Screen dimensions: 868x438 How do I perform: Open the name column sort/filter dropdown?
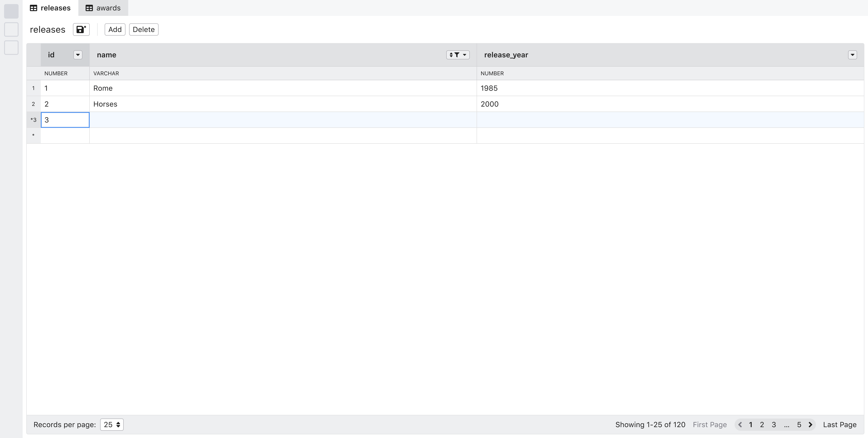(x=458, y=55)
